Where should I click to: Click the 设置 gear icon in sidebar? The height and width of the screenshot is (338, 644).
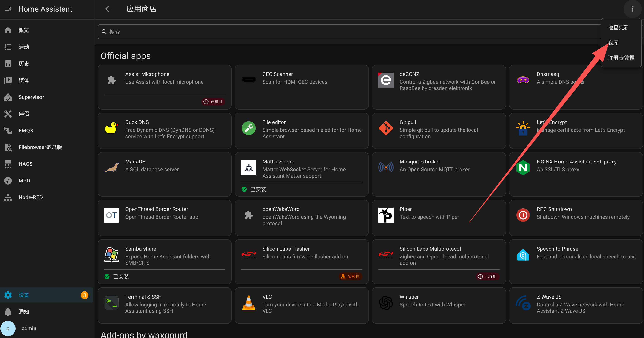click(x=8, y=295)
